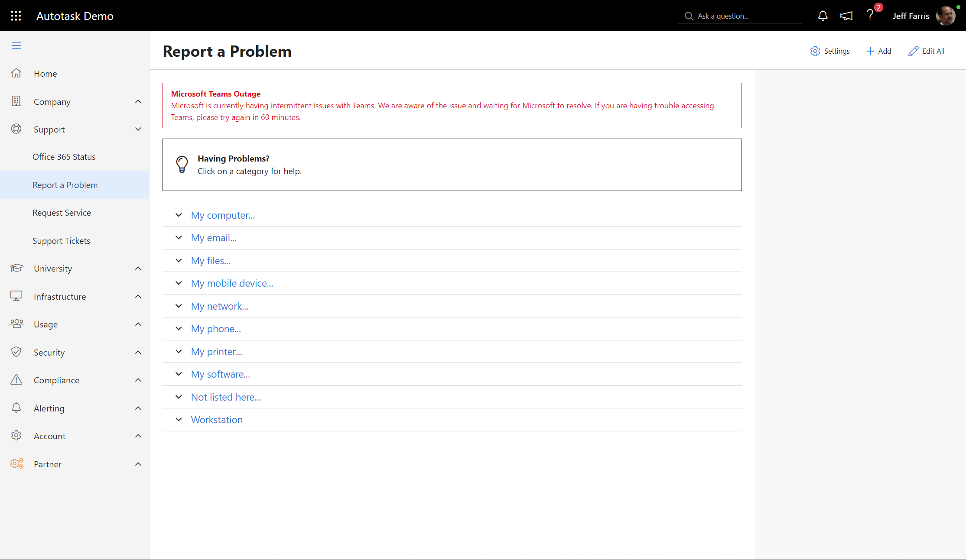Click the Jeff Farris user name
This screenshot has height=560, width=966.
(911, 16)
